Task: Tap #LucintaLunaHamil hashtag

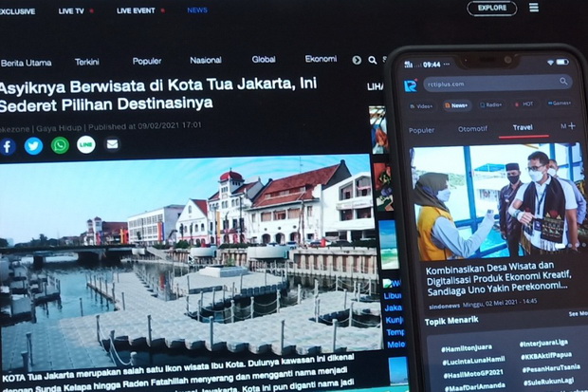Action: tap(473, 362)
